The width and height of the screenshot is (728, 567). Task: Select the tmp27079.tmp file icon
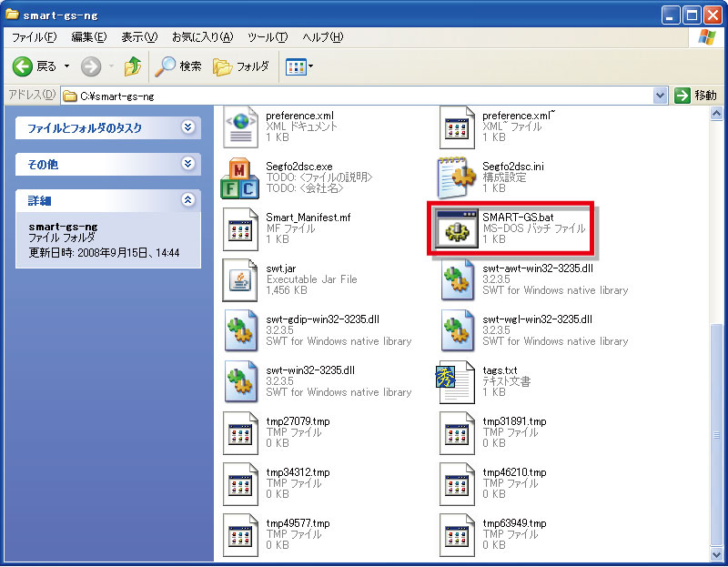(240, 433)
